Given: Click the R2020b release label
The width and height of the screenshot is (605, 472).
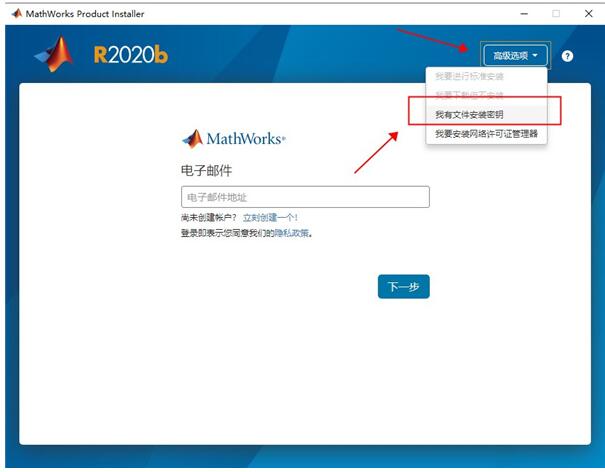Looking at the screenshot, I should pyautogui.click(x=130, y=55).
